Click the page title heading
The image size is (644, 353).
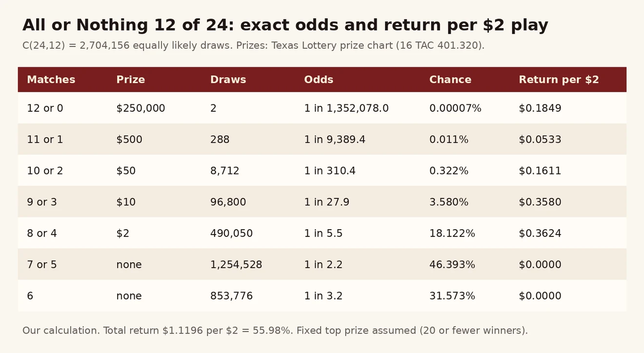[x=285, y=25]
